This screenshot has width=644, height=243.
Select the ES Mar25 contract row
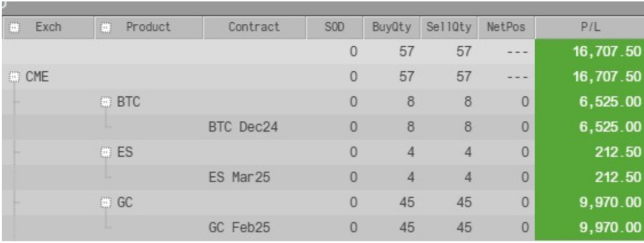pos(322,178)
